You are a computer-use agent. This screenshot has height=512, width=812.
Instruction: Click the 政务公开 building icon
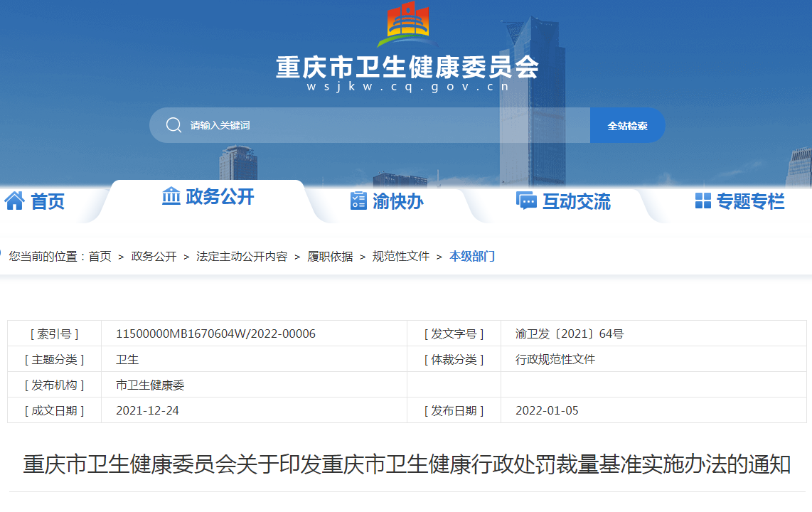tap(171, 196)
